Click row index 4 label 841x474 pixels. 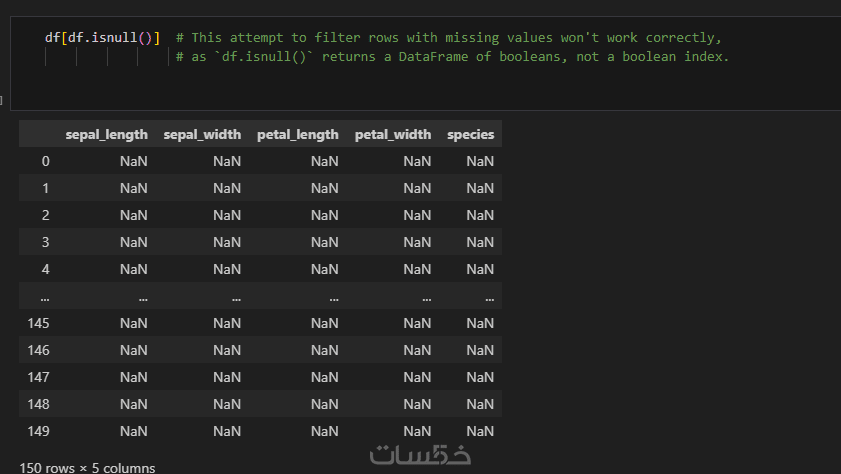point(45,269)
